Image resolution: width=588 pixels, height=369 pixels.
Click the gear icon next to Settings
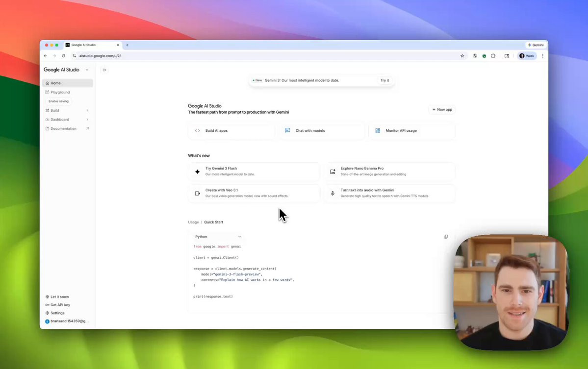tap(47, 313)
